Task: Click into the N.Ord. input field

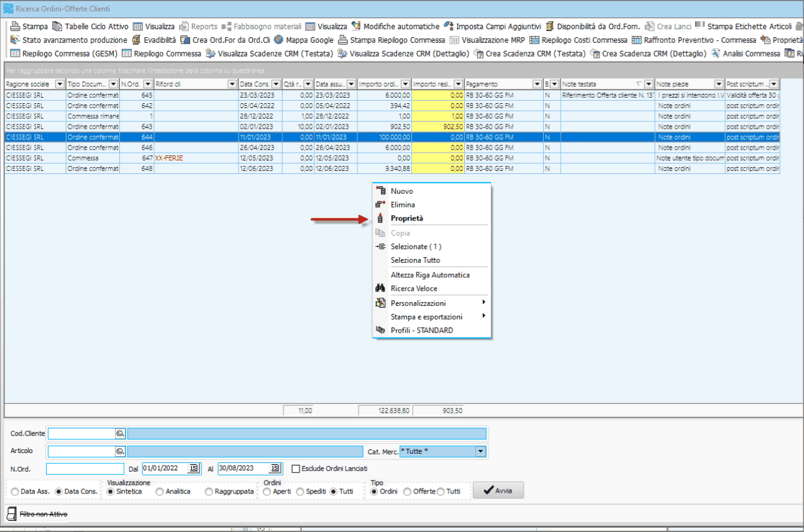Action: [x=85, y=469]
